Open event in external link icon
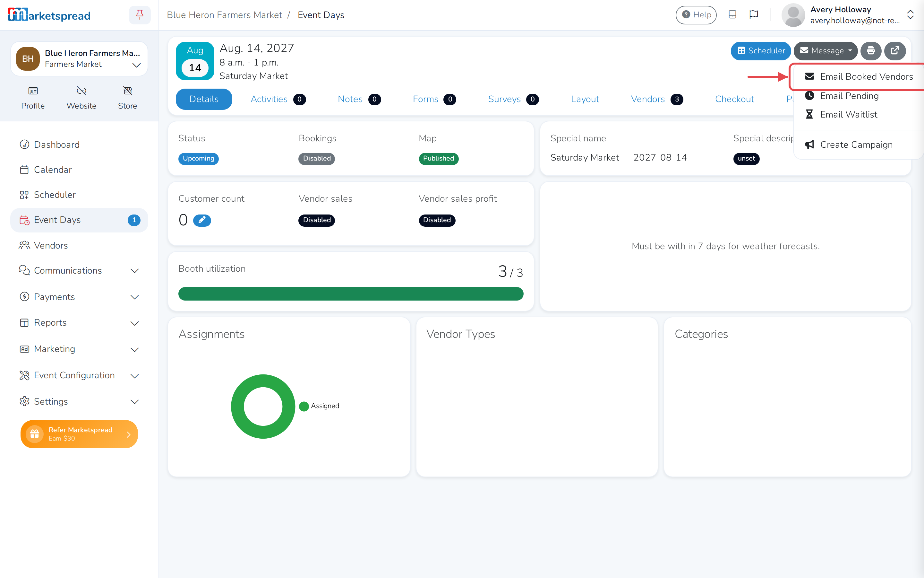The height and width of the screenshot is (578, 924). pos(895,51)
